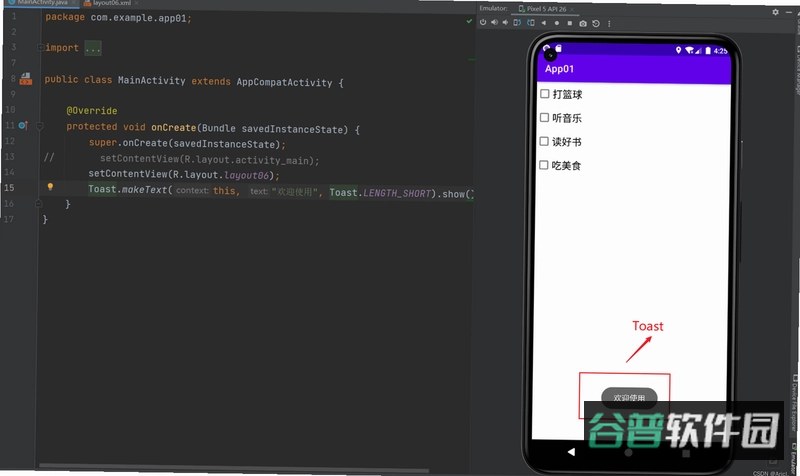Select the Pixel 5 API 26 emulator tab
The height and width of the screenshot is (476, 800).
544,9
